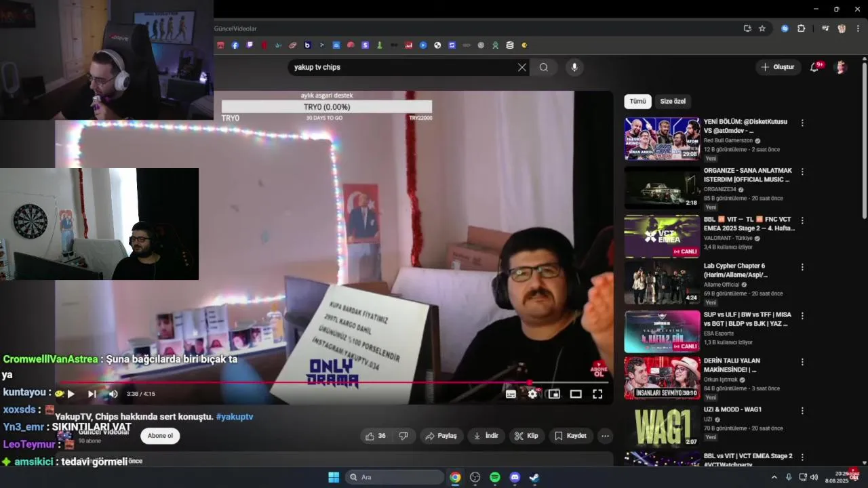This screenshot has height=488, width=868.
Task: Toggle subtitles on the player
Action: [x=511, y=394]
